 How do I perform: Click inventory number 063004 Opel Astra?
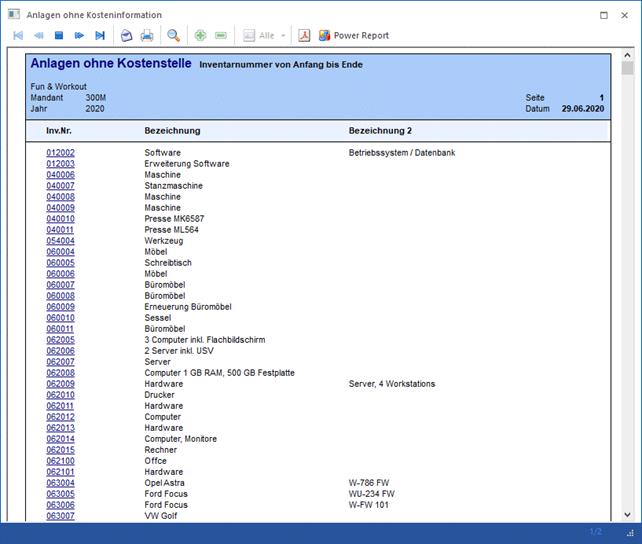pyautogui.click(x=60, y=483)
